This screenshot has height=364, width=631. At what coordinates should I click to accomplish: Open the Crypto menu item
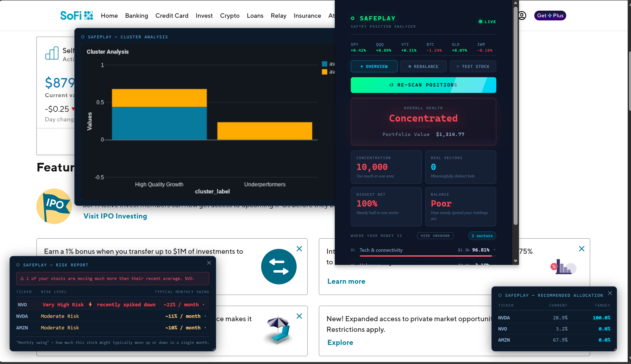click(x=229, y=16)
